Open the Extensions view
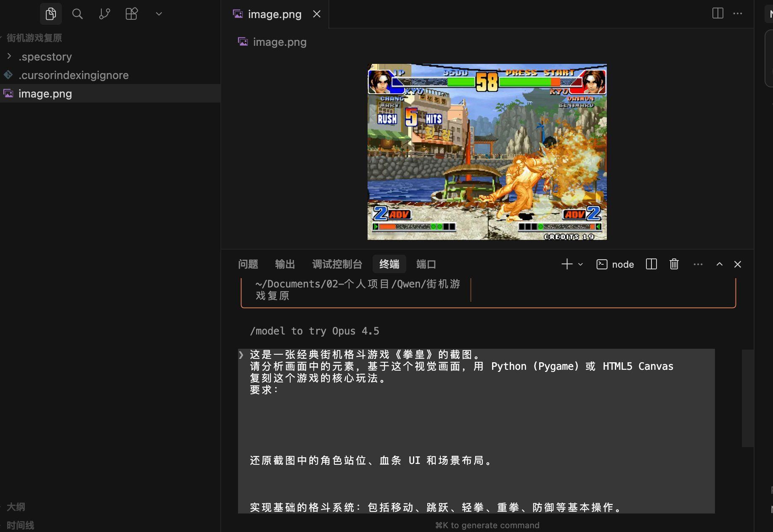The image size is (773, 532). tap(131, 13)
